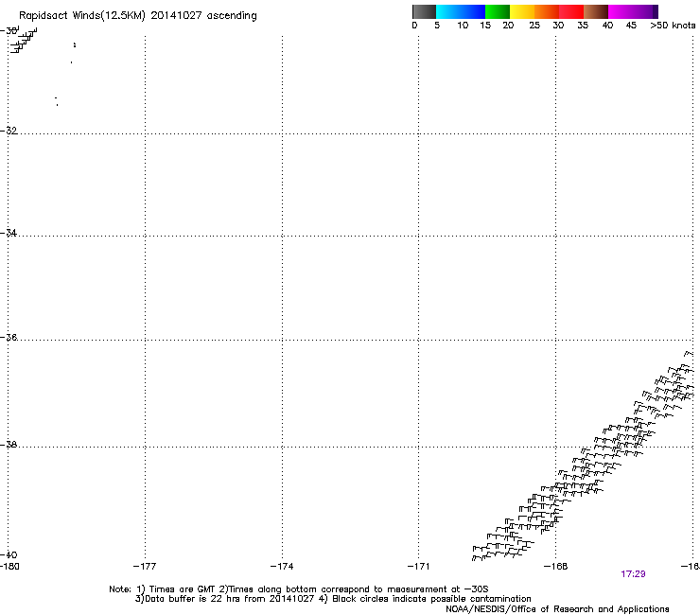Click the '15' legend scale label
700x615 pixels.
485,26
